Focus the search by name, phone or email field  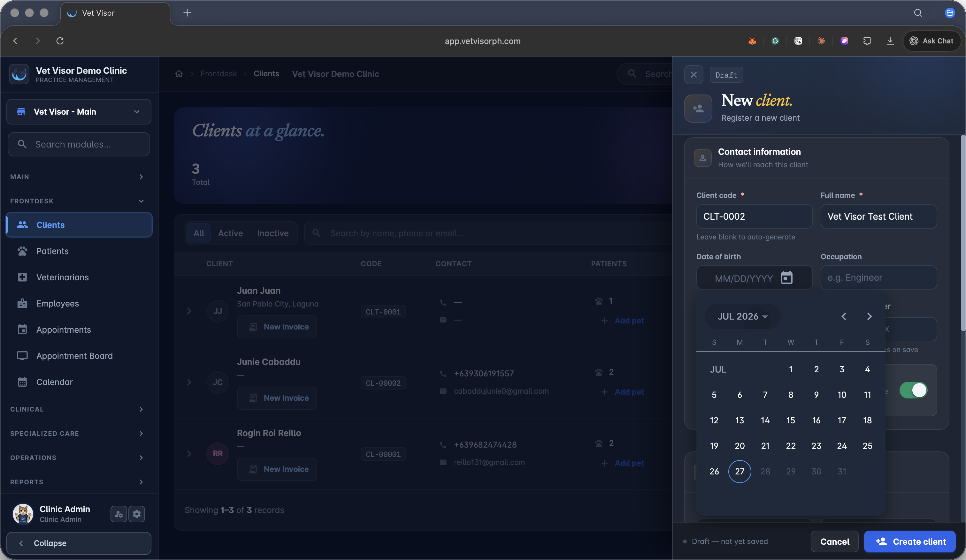(489, 233)
